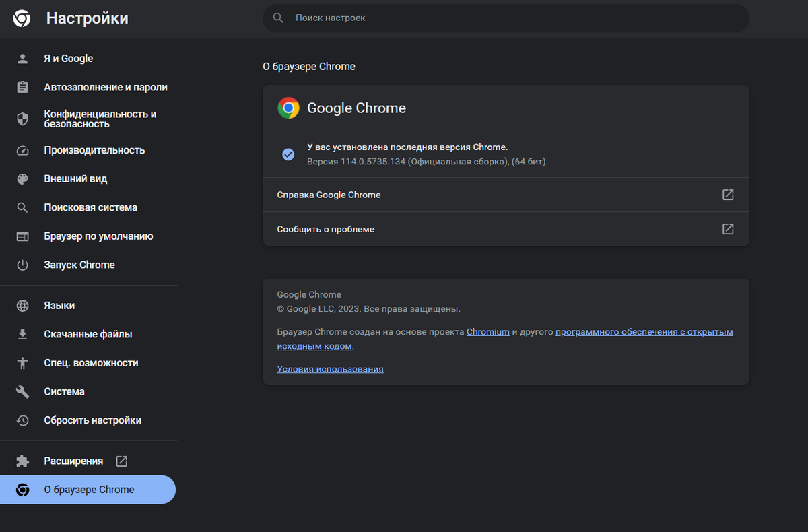Viewport: 808px width, 532px height.
Task: Open Условия использования link
Action: pyautogui.click(x=330, y=369)
